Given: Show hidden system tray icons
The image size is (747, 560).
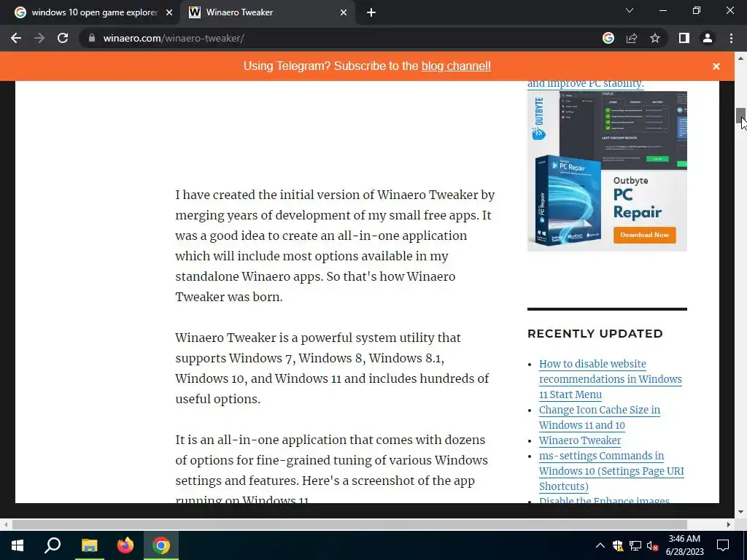Looking at the screenshot, I should 600,545.
